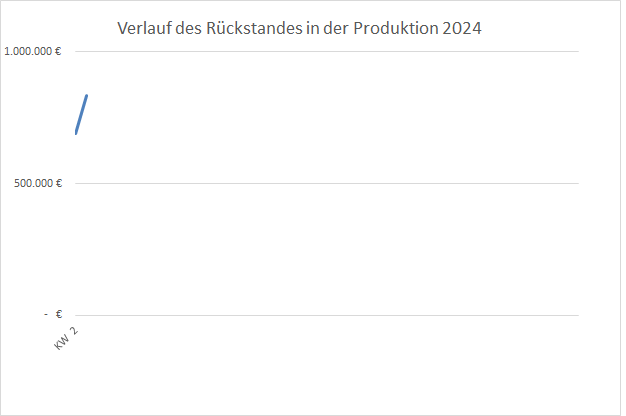This screenshot has height=416, width=626.
Task: Select the horizontal axis line at zero
Action: click(x=330, y=315)
